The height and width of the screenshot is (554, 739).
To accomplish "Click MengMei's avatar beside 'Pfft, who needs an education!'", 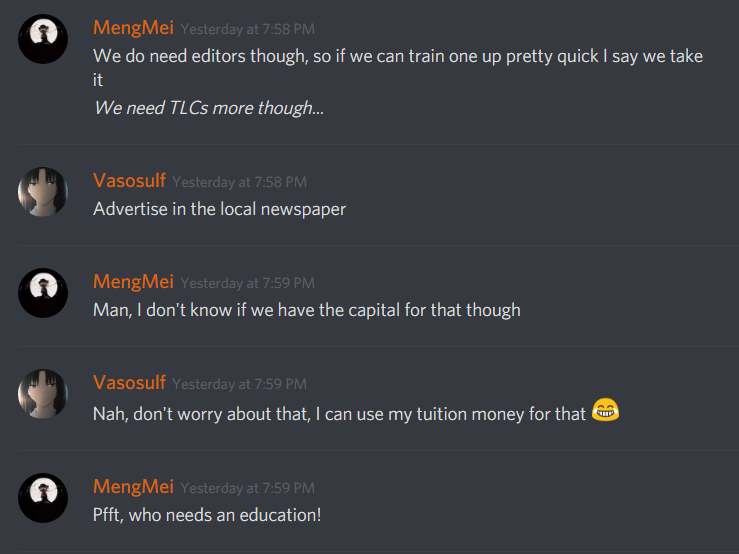I will click(x=43, y=498).
